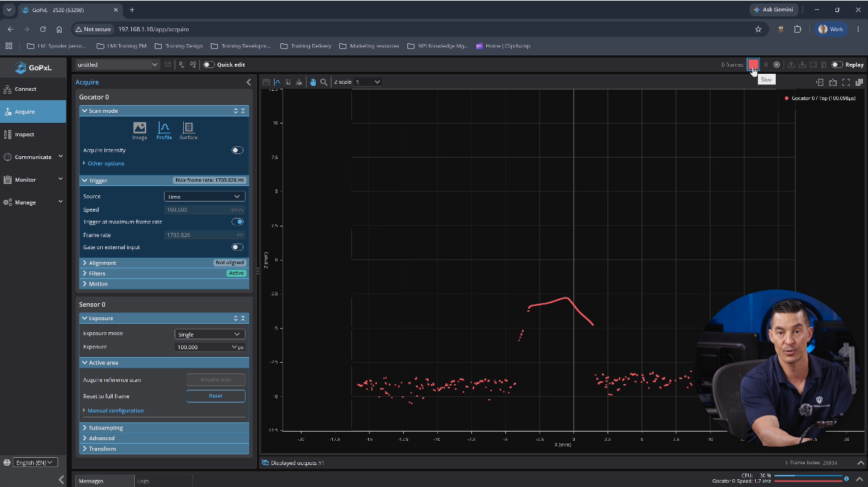Open the Exposure mode dropdown
The image size is (868, 487).
pos(210,334)
